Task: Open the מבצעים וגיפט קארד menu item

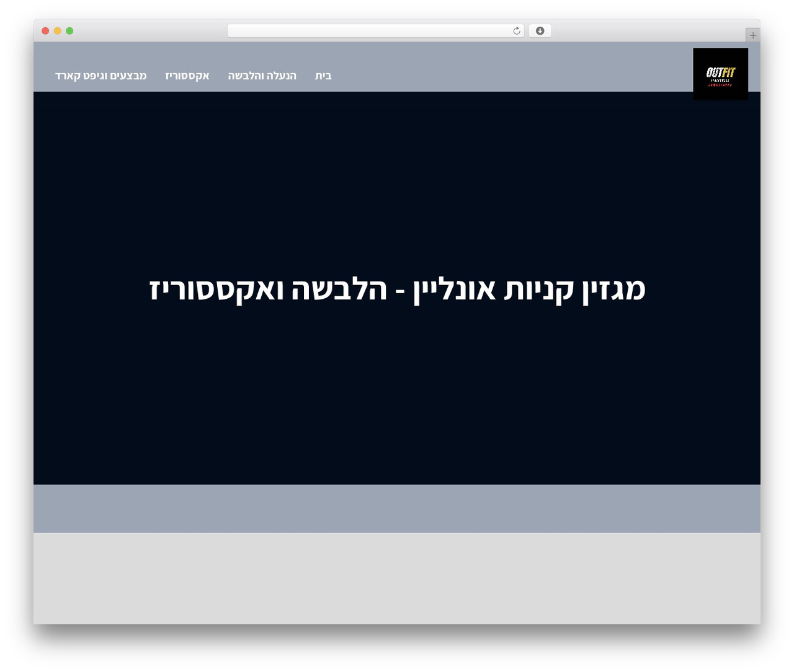Action: [101, 76]
